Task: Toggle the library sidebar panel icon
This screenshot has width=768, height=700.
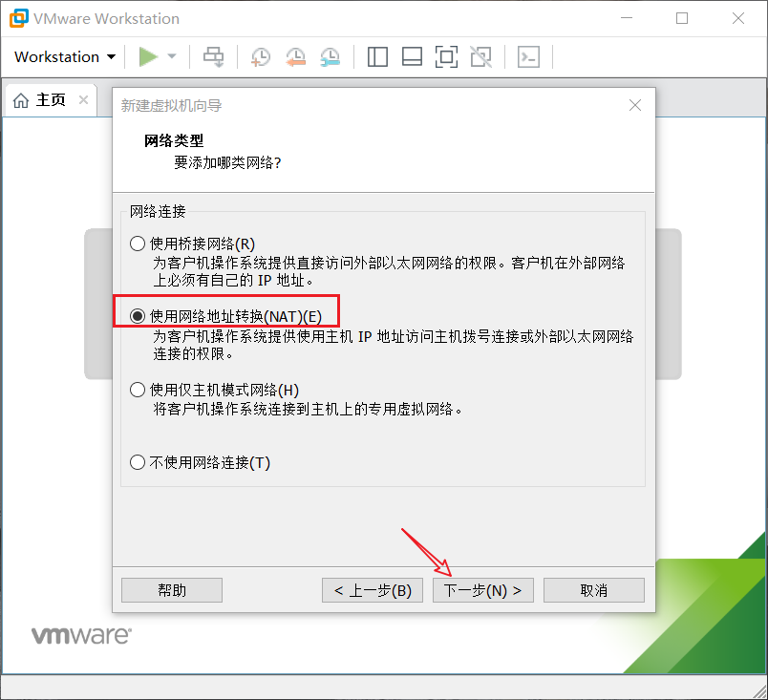Action: (377, 56)
